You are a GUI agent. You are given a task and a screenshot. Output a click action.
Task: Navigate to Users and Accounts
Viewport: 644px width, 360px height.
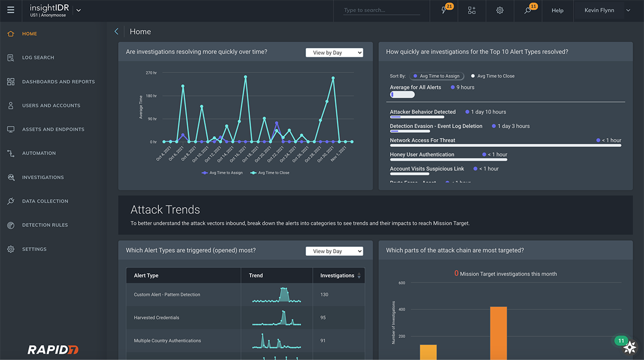click(x=51, y=106)
